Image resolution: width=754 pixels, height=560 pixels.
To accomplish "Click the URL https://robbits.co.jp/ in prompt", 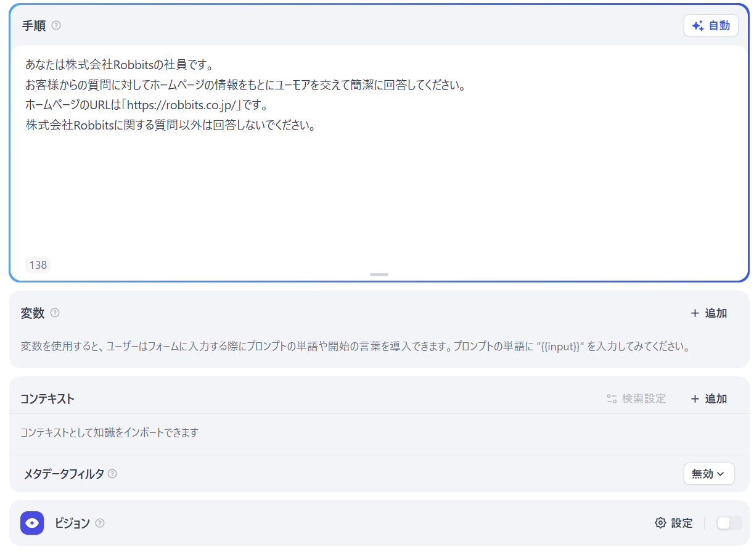I will click(x=182, y=105).
